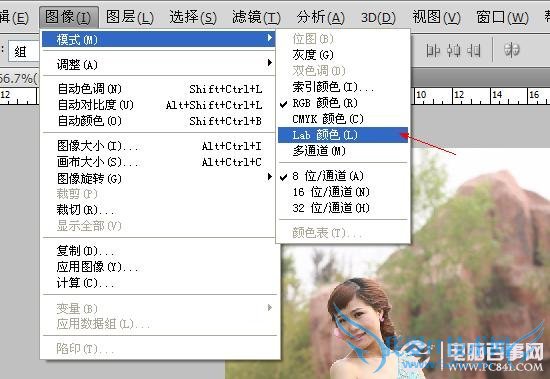Viewport: 550px width, 379px height.
Task: Open the 分析(A) menu
Action: [320, 17]
